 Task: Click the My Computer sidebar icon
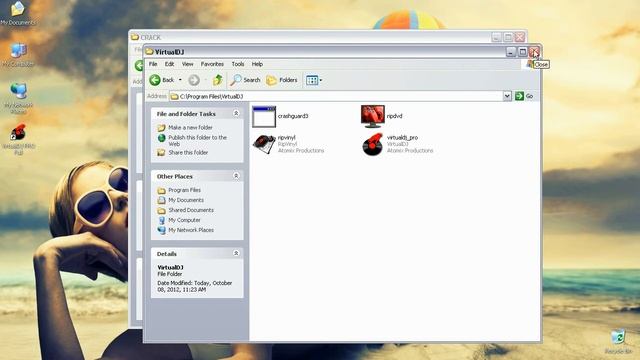point(162,220)
